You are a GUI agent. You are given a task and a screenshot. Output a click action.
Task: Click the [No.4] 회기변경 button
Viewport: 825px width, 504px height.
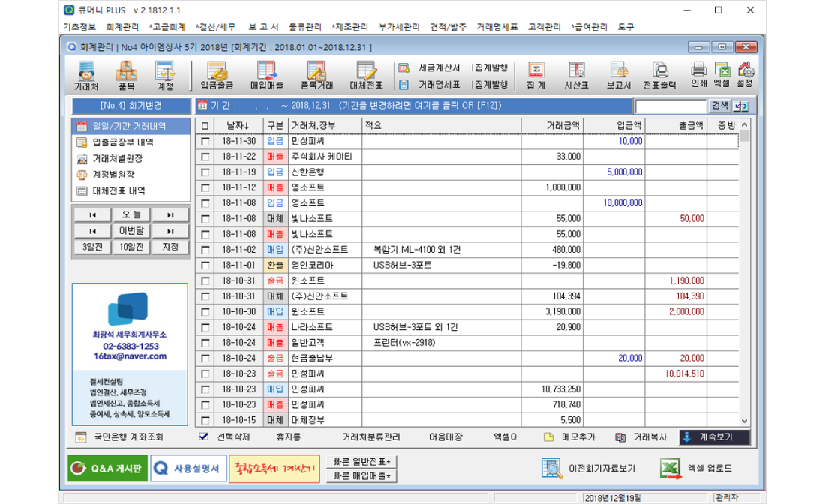pos(131,106)
